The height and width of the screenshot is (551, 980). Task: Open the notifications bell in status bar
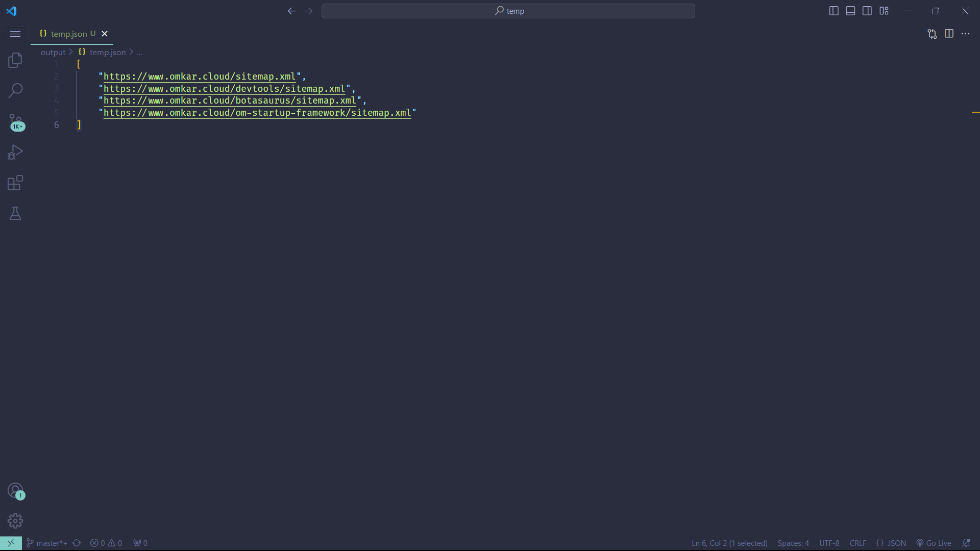(966, 543)
